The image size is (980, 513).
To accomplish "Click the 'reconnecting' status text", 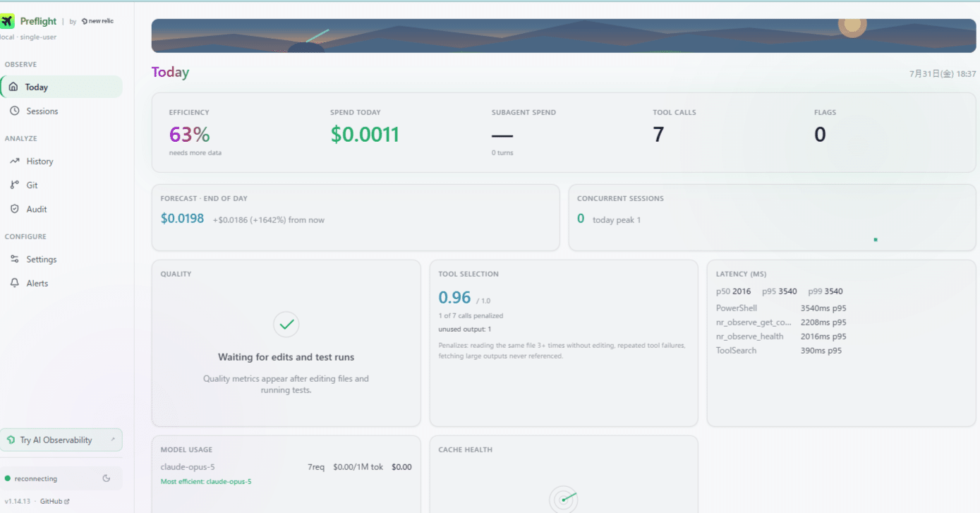I will (36, 478).
